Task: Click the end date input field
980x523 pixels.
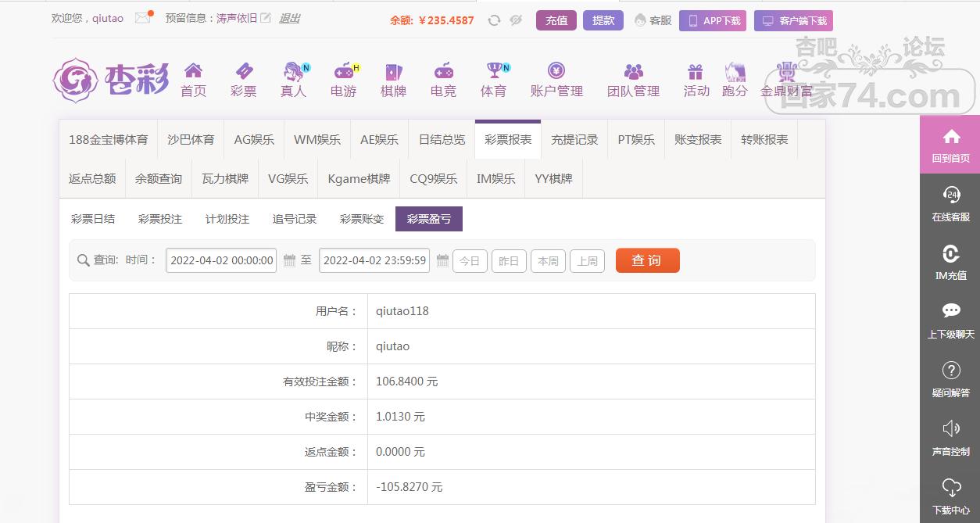Action: tap(374, 260)
